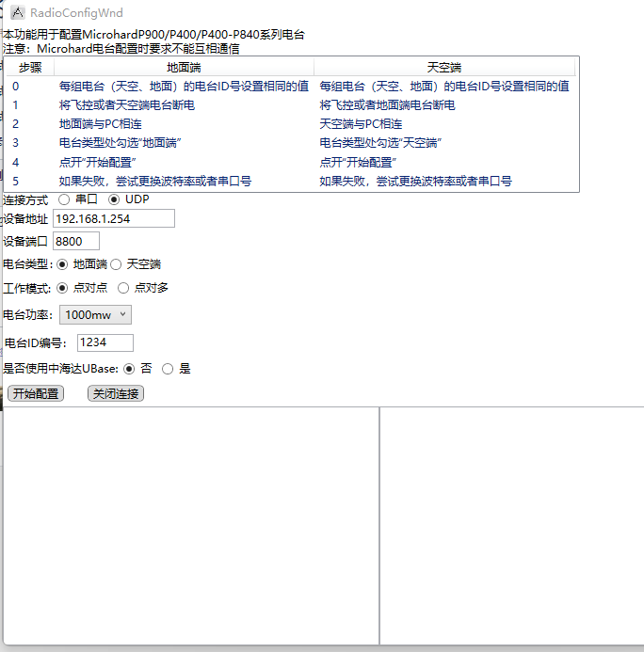Screen dimensions: 644x652
Task: Choose 地面端 as radio type
Action: (x=62, y=264)
